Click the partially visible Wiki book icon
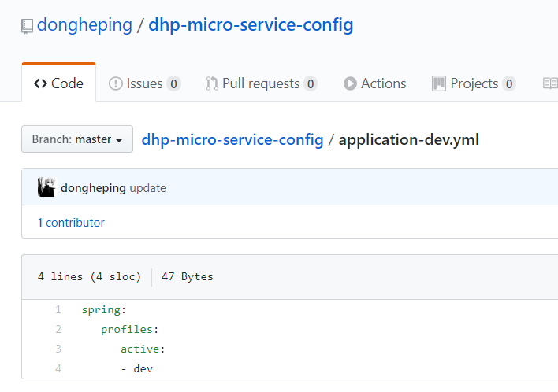558x392 pixels. [550, 83]
